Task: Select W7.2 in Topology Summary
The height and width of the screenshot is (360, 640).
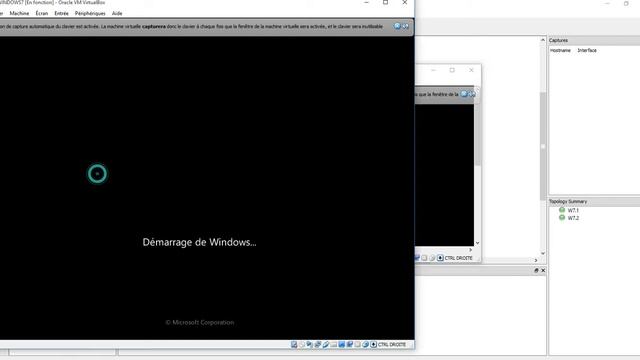Action: click(573, 218)
